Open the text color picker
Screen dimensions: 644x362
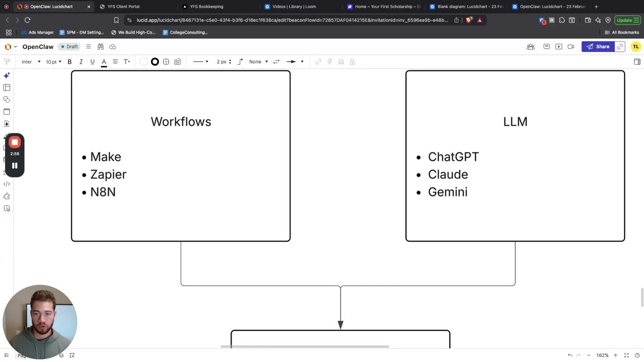click(x=104, y=62)
